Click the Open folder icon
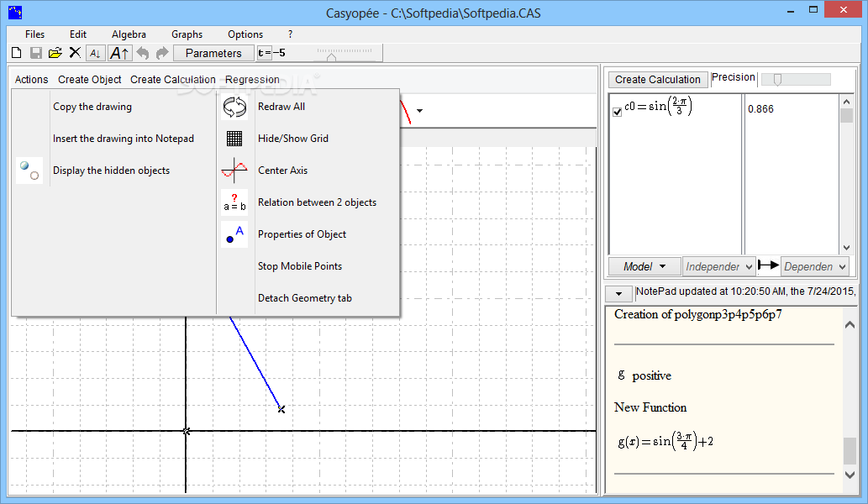Screen dimensions: 868x504 (55, 53)
